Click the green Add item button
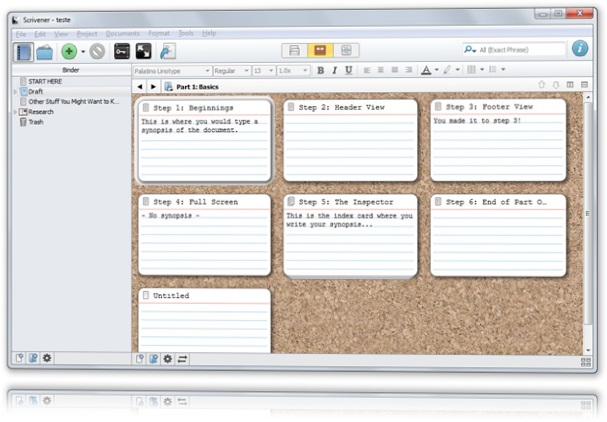The image size is (607, 422). 69,51
